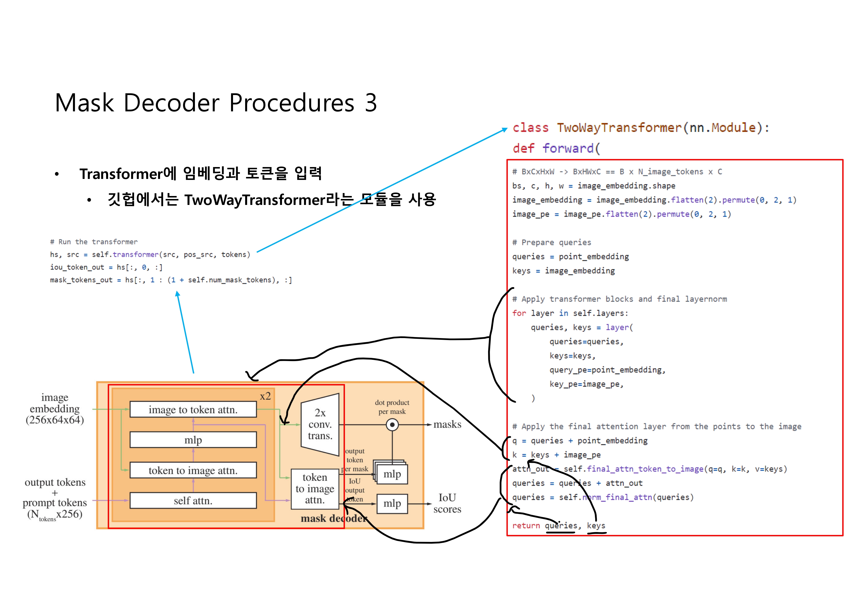Click the comment "# Apply transformer blocks and final layernorm"
868x614 pixels.
tap(619, 299)
